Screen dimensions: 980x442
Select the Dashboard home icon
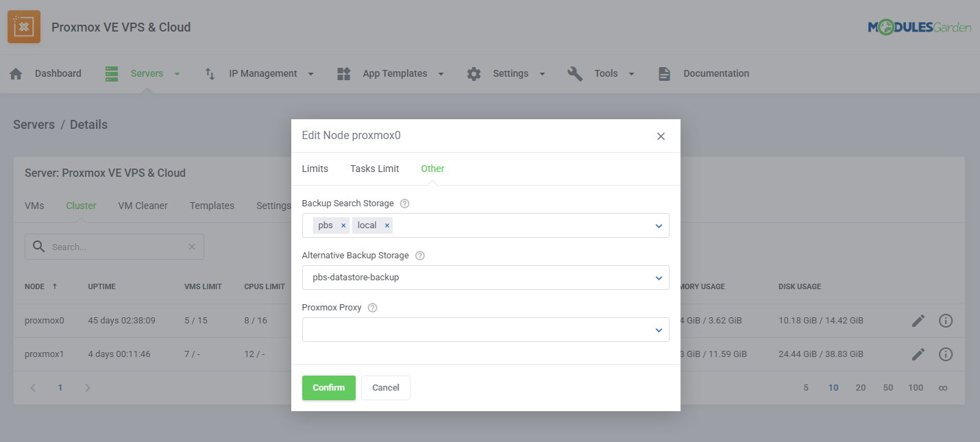(15, 73)
